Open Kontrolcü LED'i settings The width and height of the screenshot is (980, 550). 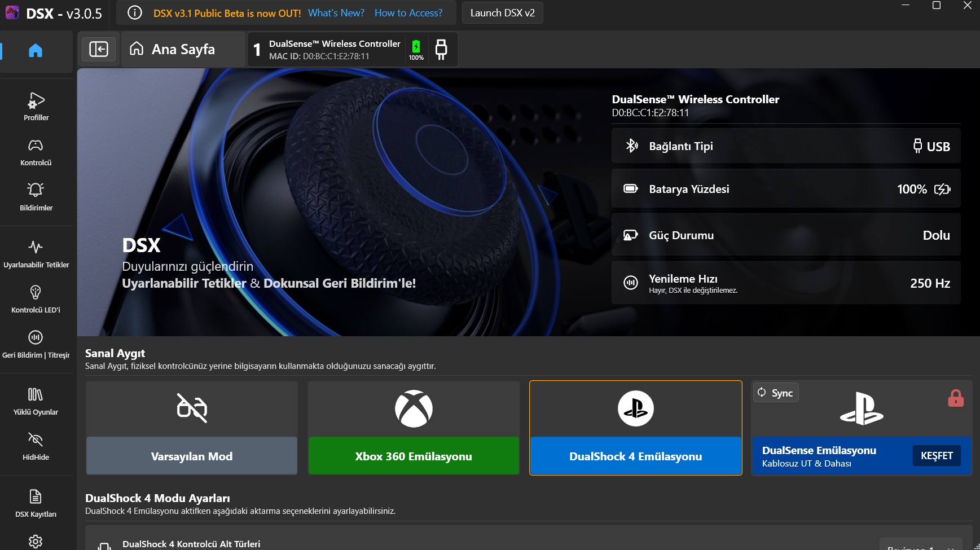point(36,299)
